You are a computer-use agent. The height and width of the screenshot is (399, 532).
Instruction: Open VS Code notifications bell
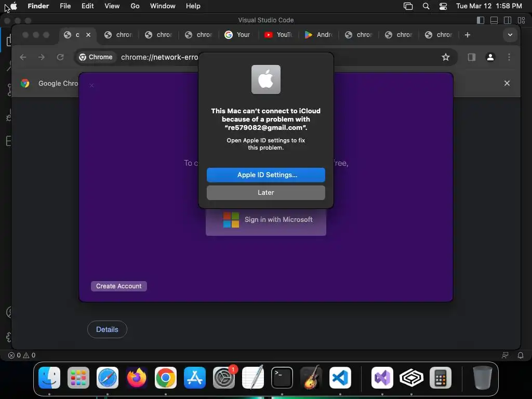tap(521, 355)
